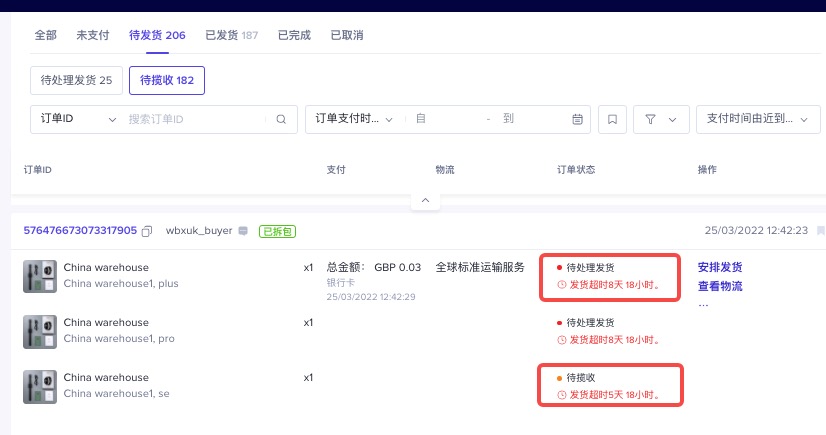Switch to the 未支付 tab
Image resolution: width=826 pixels, height=435 pixels.
tap(93, 35)
